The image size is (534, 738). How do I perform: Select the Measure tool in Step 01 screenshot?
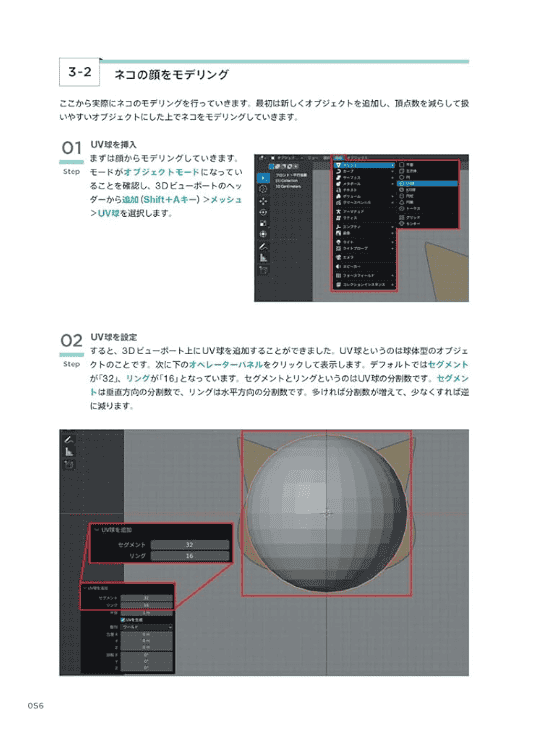pyautogui.click(x=263, y=257)
